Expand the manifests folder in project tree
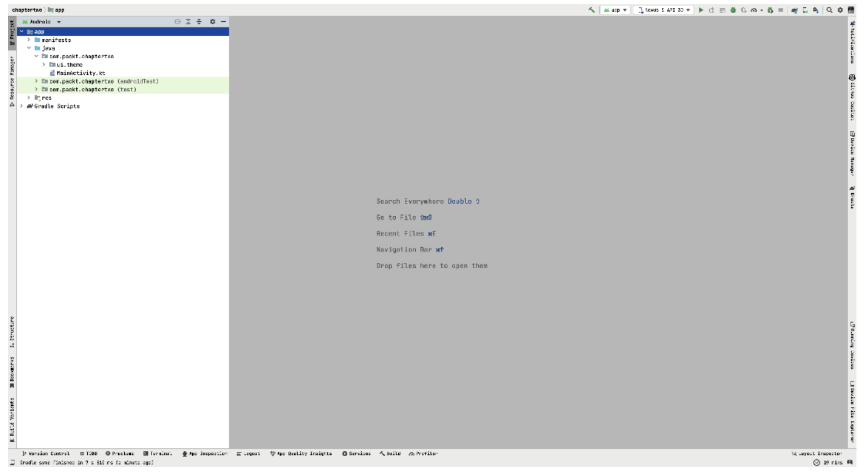 click(x=28, y=40)
